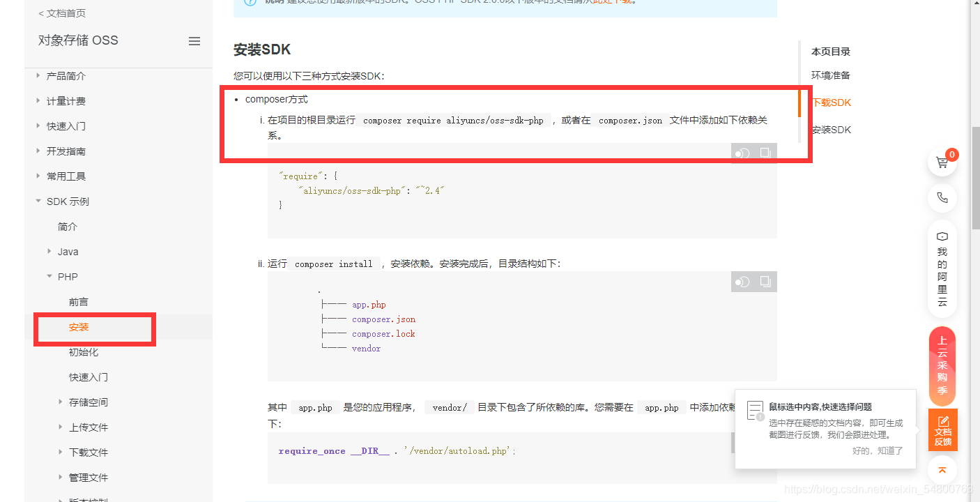Image resolution: width=980 pixels, height=502 pixels.
Task: Expand 管理文件 under PHP
Action: click(x=61, y=477)
